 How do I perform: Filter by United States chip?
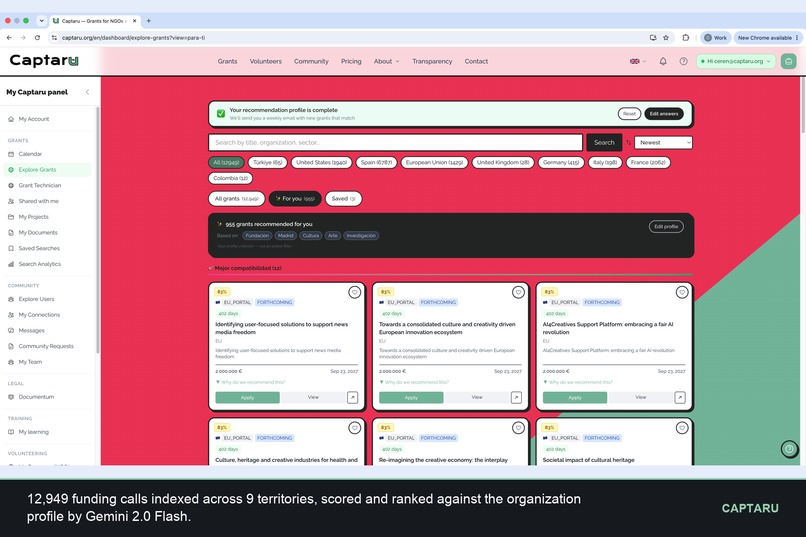point(321,162)
